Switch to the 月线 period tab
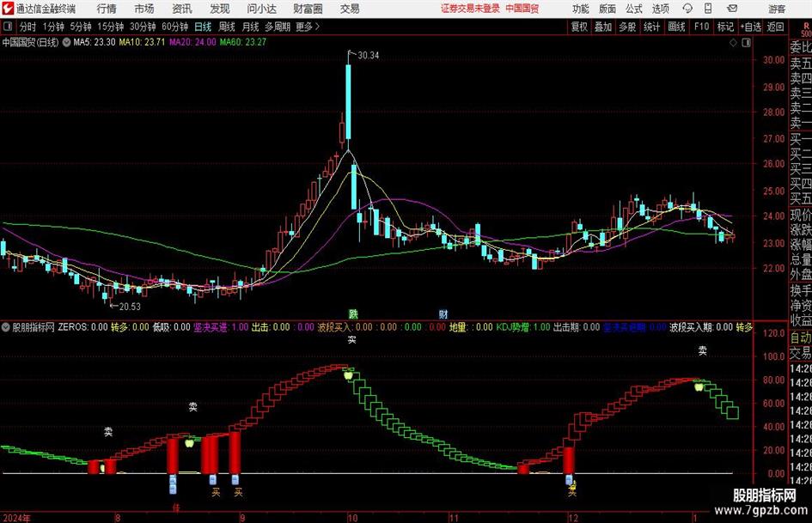This screenshot has height=523, width=812. (251, 27)
